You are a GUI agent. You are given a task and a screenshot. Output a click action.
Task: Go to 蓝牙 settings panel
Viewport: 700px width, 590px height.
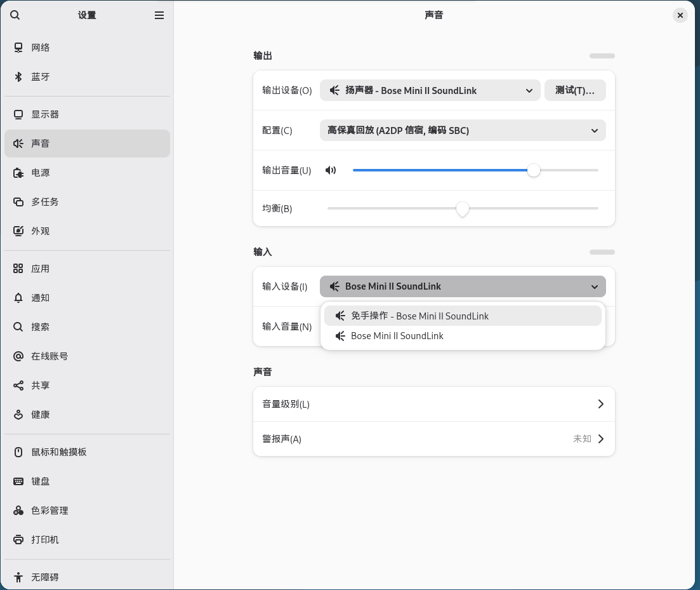(x=87, y=77)
